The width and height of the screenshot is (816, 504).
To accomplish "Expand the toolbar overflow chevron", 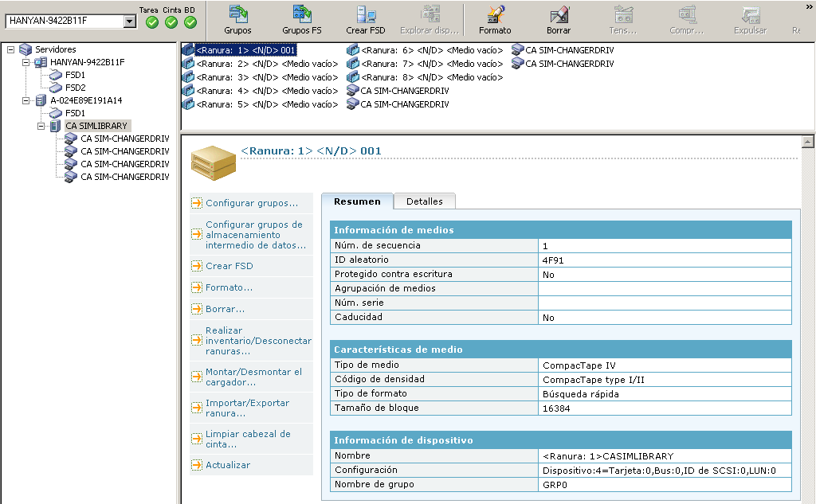I will point(809,6).
